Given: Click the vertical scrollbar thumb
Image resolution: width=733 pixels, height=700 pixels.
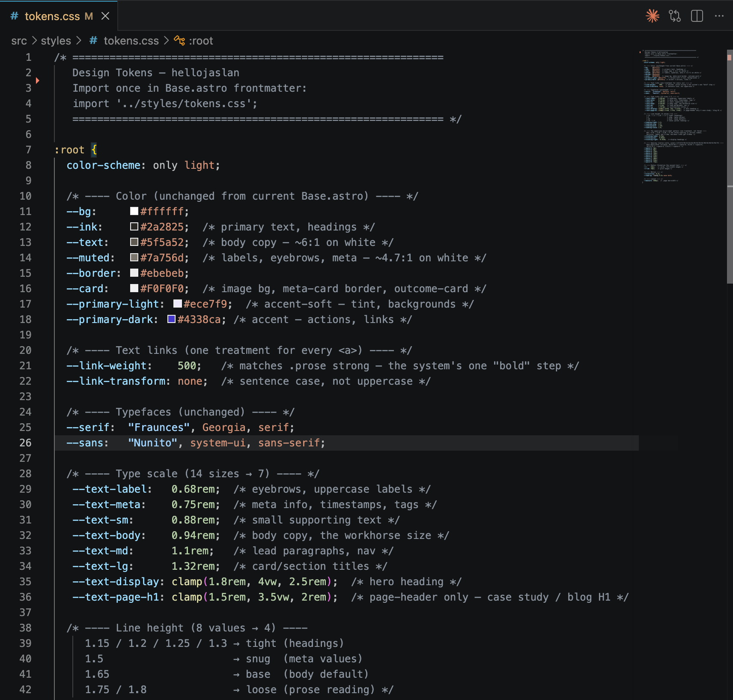Looking at the screenshot, I should click(x=730, y=166).
